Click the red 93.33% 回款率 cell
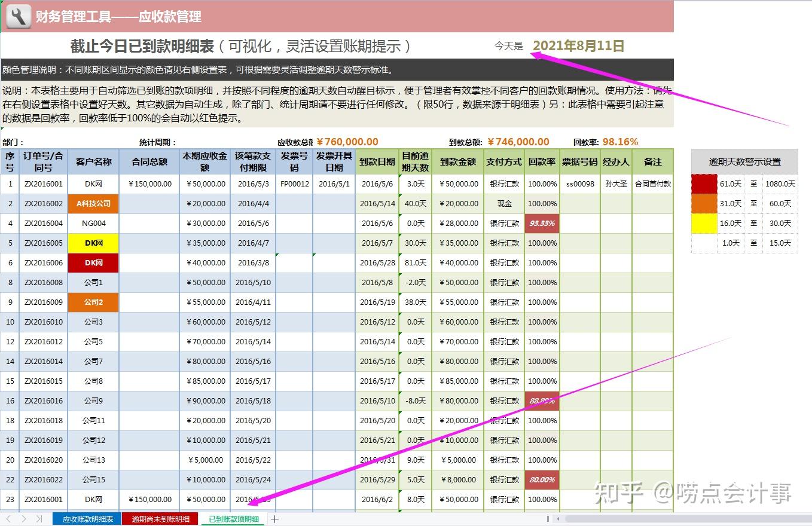 pos(542,223)
